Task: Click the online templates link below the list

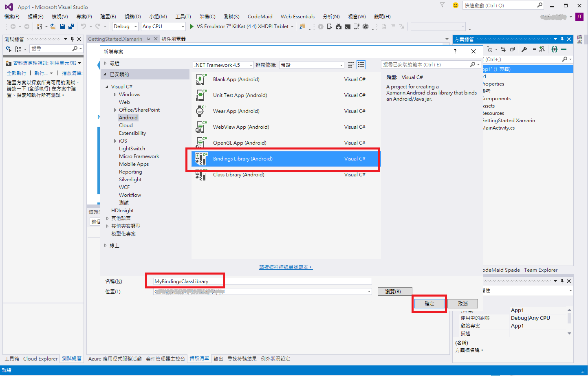Action: 286,267
